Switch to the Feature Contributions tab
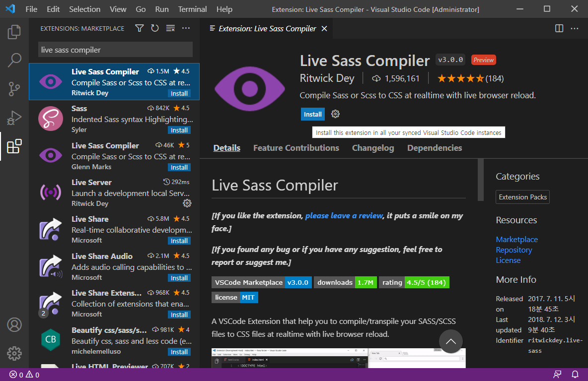Image resolution: width=588 pixels, height=381 pixels. (x=296, y=148)
